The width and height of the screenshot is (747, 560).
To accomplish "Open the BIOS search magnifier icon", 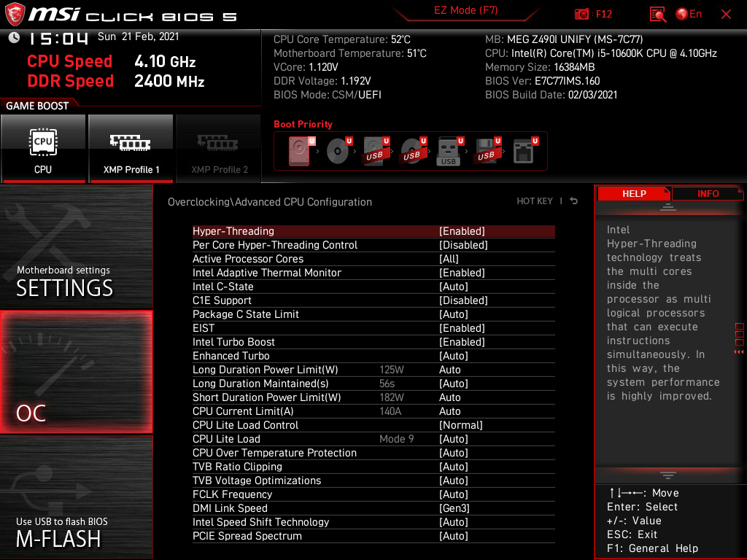I will click(x=658, y=15).
